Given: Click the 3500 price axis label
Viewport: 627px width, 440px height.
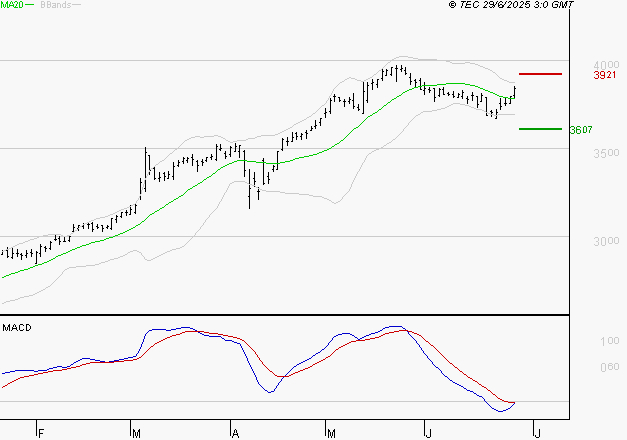Looking at the screenshot, I should tap(606, 153).
